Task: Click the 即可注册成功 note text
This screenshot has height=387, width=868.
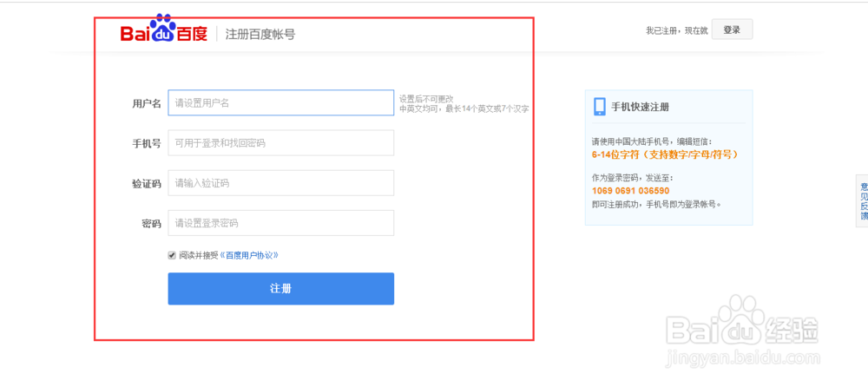Action: pyautogui.click(x=656, y=204)
